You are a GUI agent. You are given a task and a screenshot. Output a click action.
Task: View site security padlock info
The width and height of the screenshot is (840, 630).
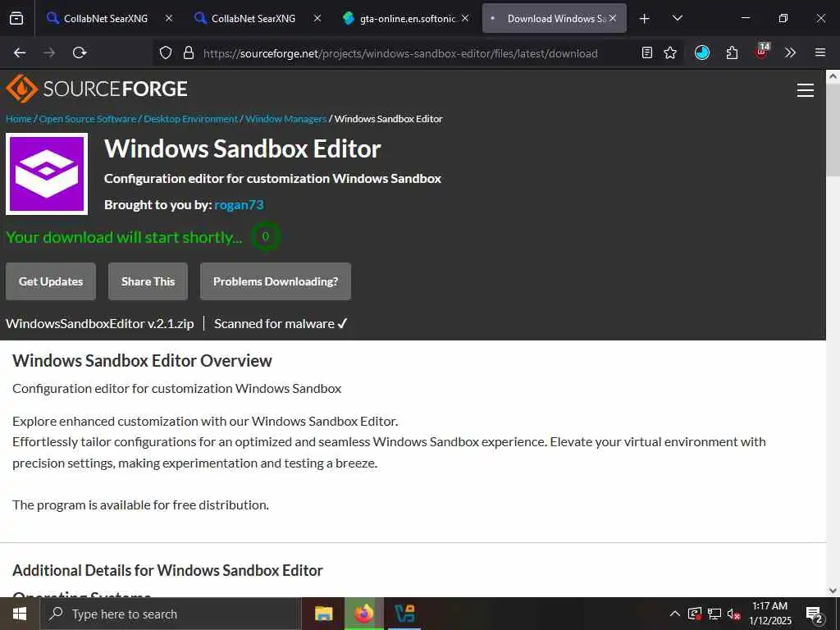click(188, 52)
